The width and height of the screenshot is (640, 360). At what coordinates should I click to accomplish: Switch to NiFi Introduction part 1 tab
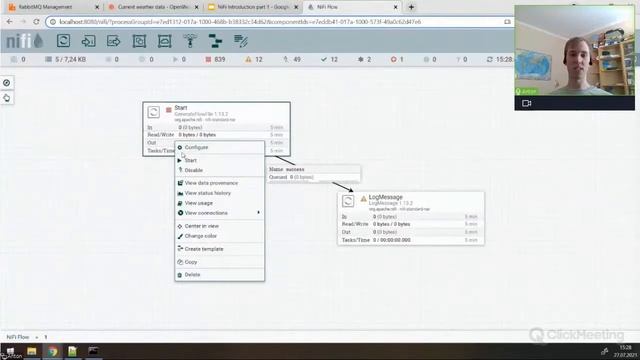pos(253,7)
